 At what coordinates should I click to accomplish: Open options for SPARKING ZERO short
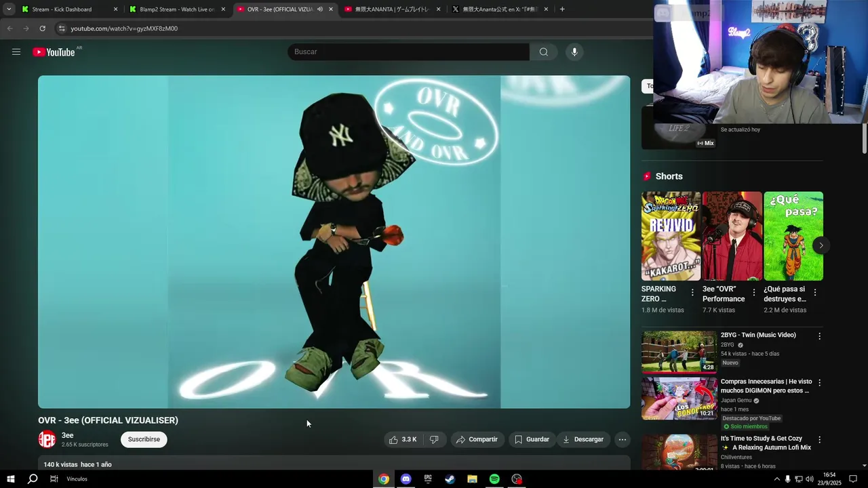pos(692,293)
